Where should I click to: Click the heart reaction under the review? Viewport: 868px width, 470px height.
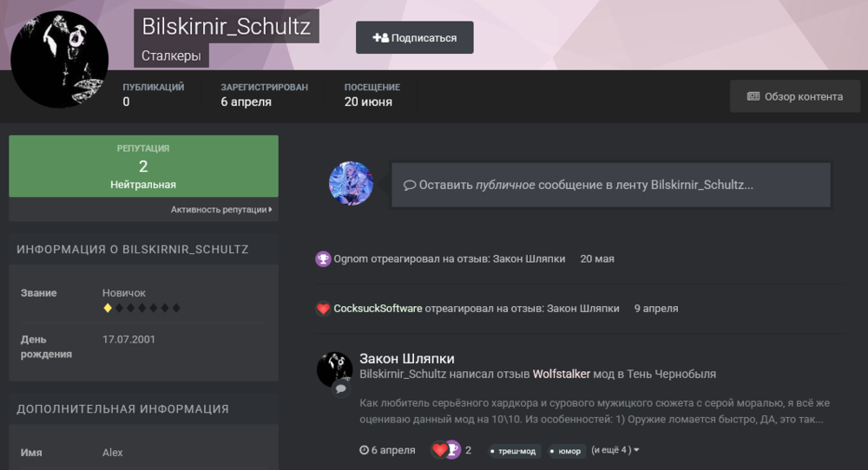pyautogui.click(x=439, y=450)
